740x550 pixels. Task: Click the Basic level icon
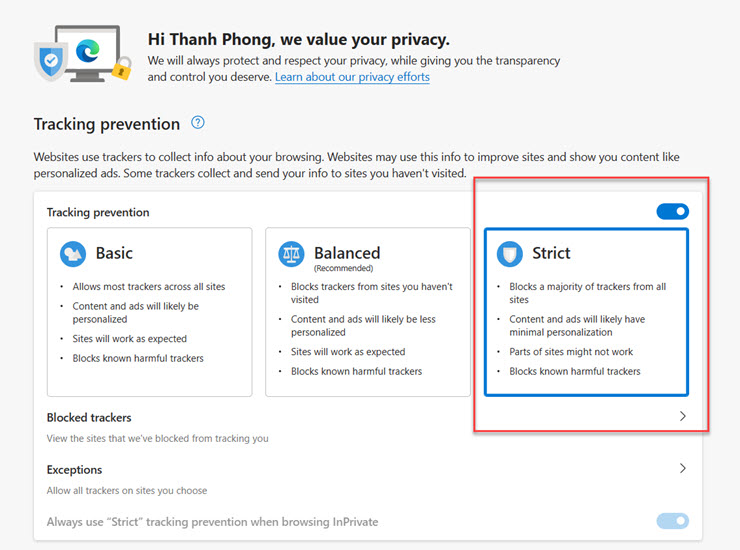pyautogui.click(x=73, y=254)
